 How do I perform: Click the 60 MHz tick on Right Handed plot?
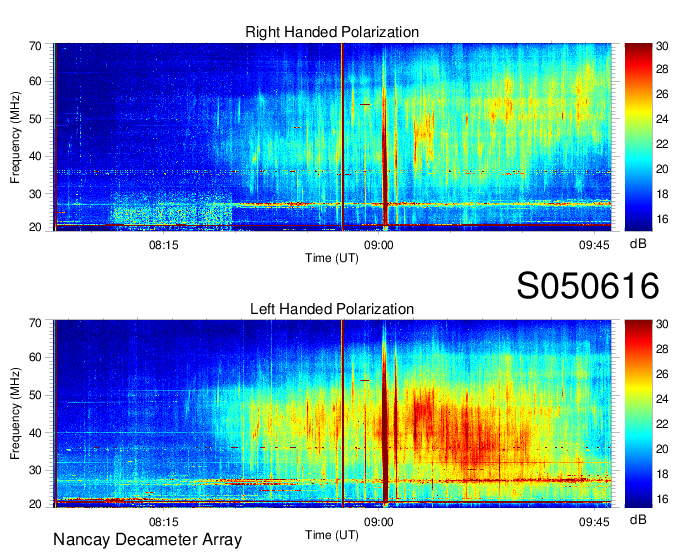click(35, 81)
